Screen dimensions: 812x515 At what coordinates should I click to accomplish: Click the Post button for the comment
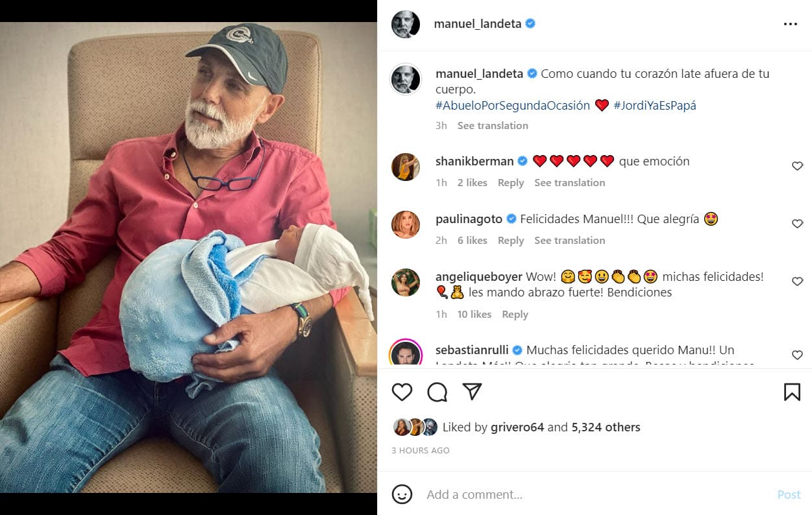pos(788,494)
